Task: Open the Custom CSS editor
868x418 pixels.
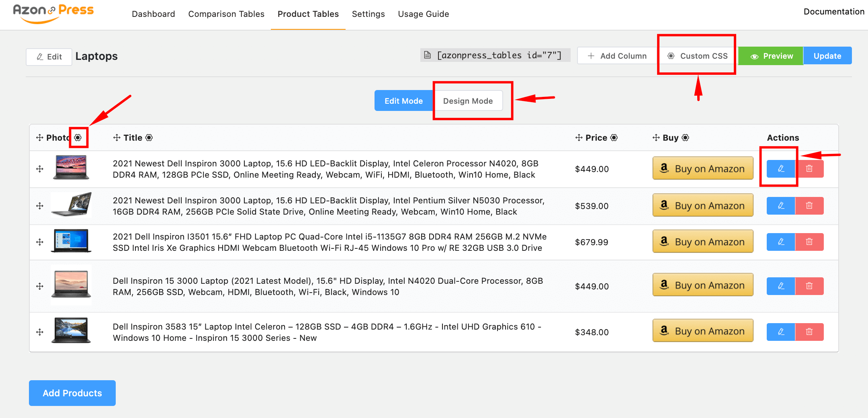Action: (x=698, y=56)
